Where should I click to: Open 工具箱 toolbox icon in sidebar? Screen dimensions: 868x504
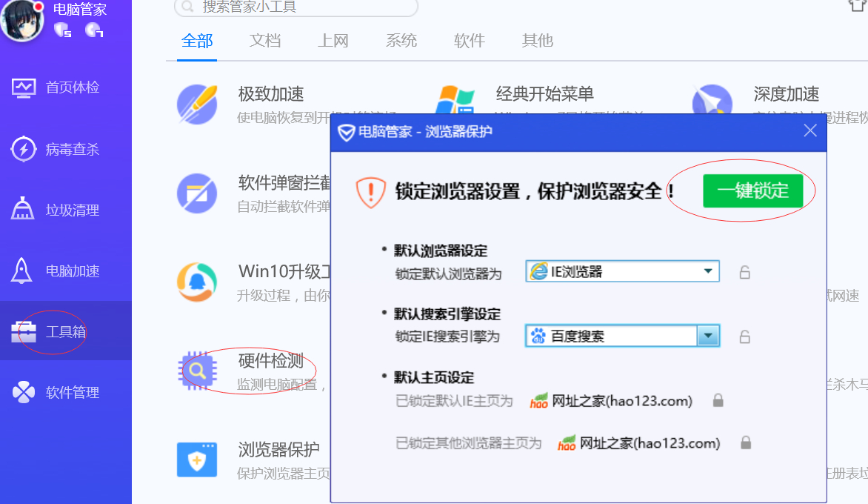coord(23,332)
